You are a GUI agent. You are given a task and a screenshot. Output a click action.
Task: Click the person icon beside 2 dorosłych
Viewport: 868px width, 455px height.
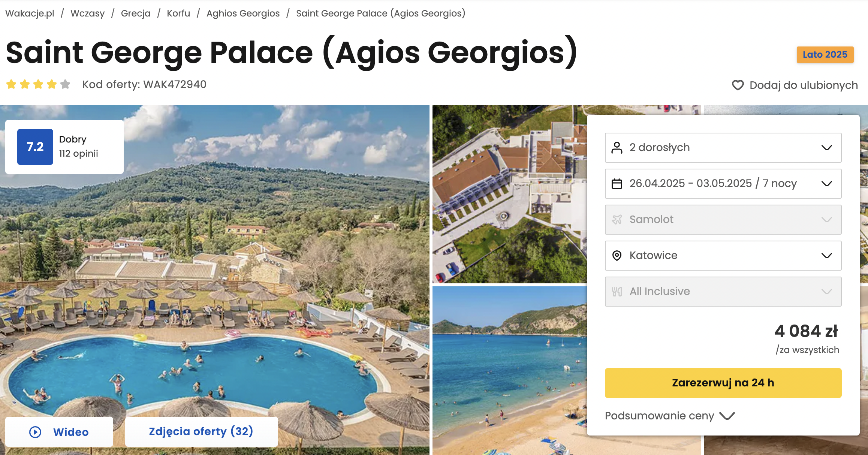tap(617, 148)
